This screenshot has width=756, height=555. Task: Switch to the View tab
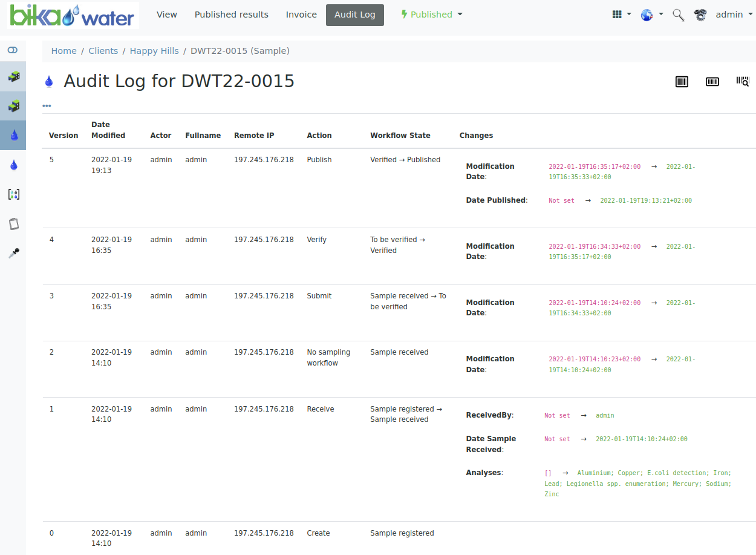[167, 15]
